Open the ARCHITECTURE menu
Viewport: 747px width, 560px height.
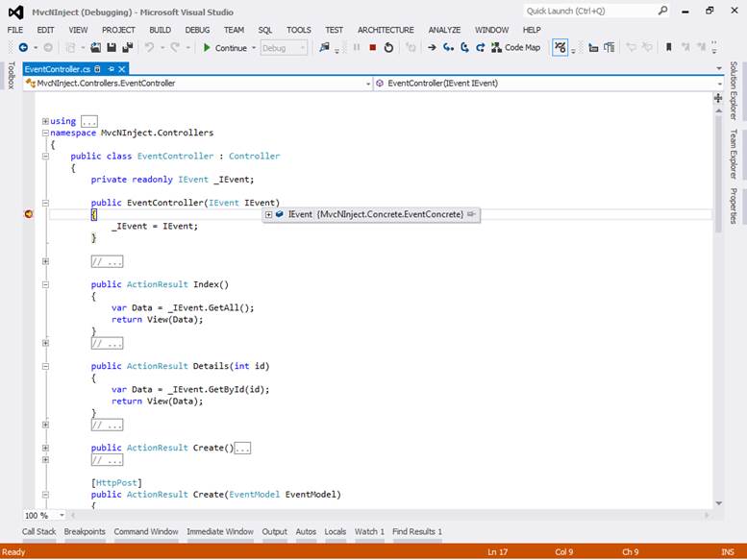point(386,30)
